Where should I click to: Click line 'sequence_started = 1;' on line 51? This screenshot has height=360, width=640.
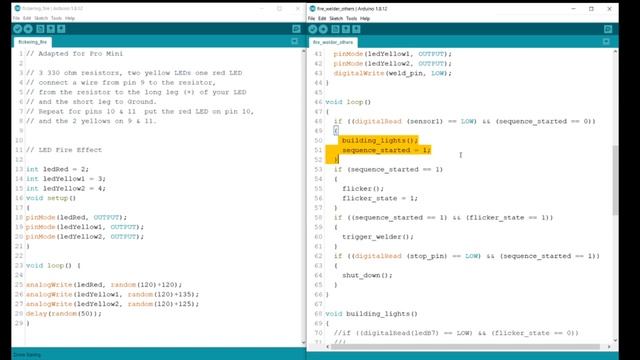[x=386, y=150]
